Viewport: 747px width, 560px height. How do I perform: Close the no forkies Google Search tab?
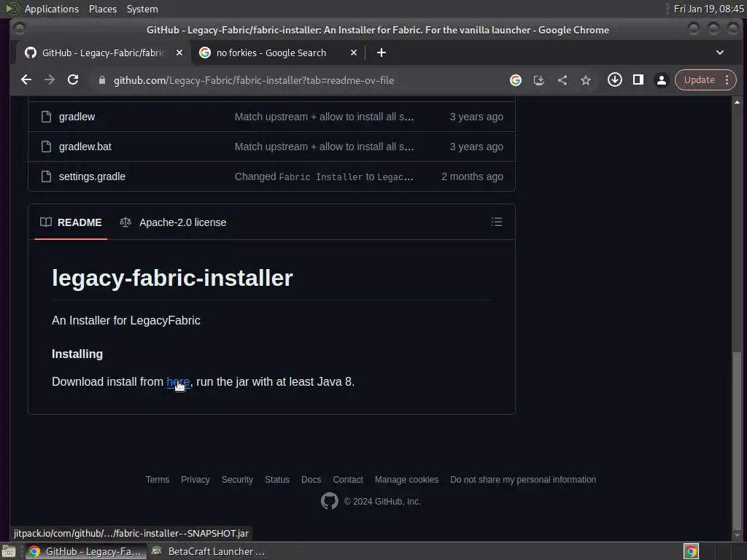click(x=354, y=52)
